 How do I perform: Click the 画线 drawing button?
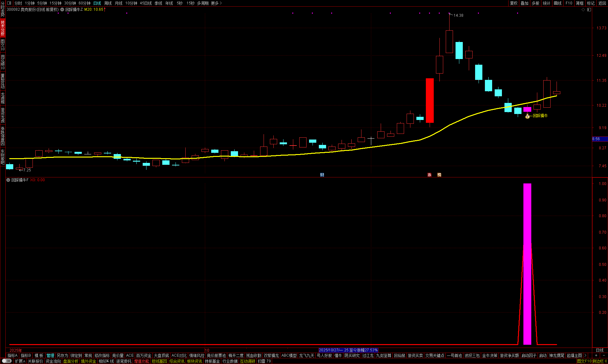tap(557, 3)
